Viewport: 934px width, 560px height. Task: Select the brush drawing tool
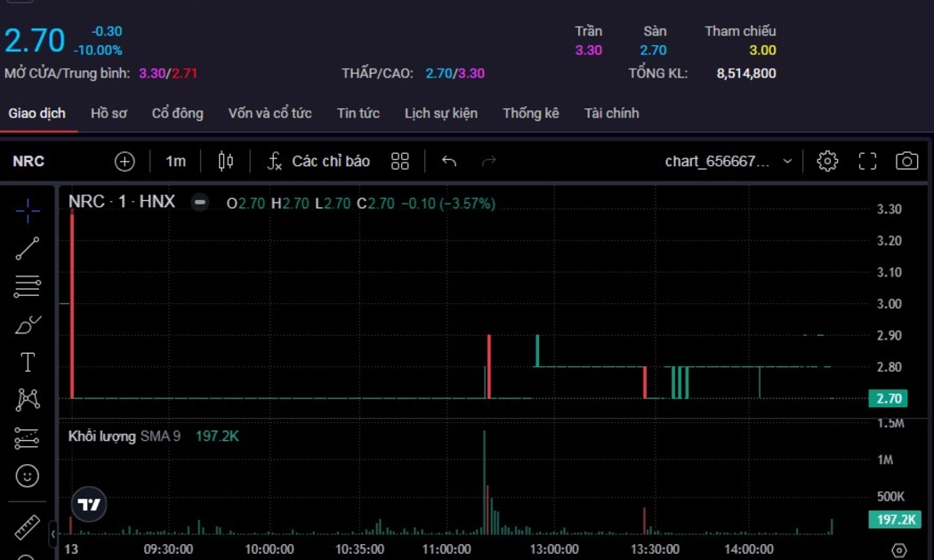coord(28,324)
